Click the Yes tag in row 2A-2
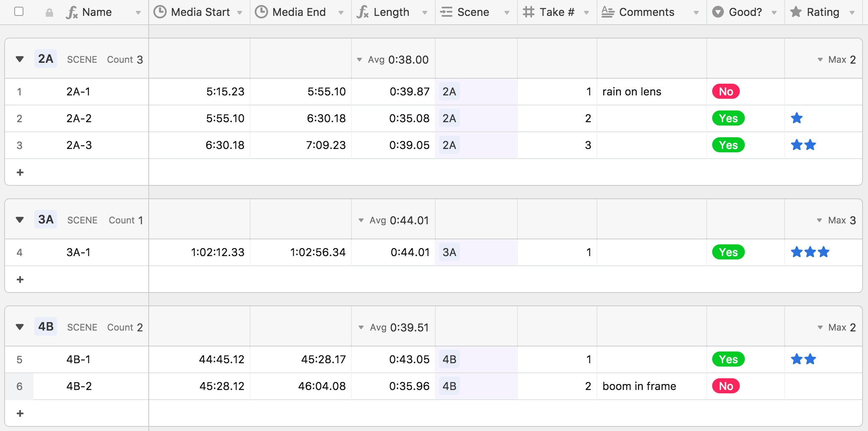The width and height of the screenshot is (868, 431). click(x=728, y=118)
